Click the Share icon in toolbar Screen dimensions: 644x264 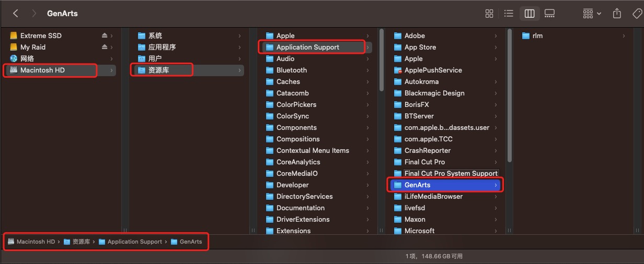[617, 14]
